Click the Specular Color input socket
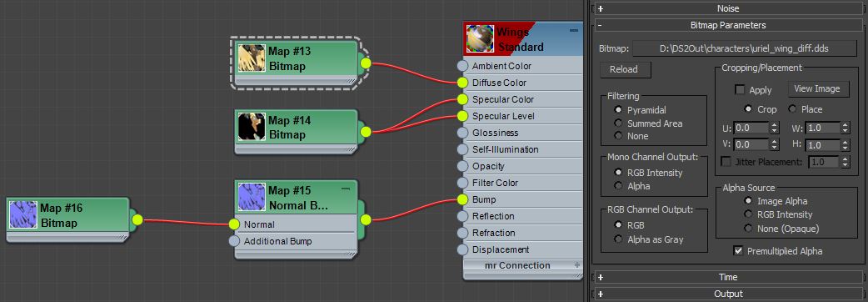 pyautogui.click(x=463, y=99)
